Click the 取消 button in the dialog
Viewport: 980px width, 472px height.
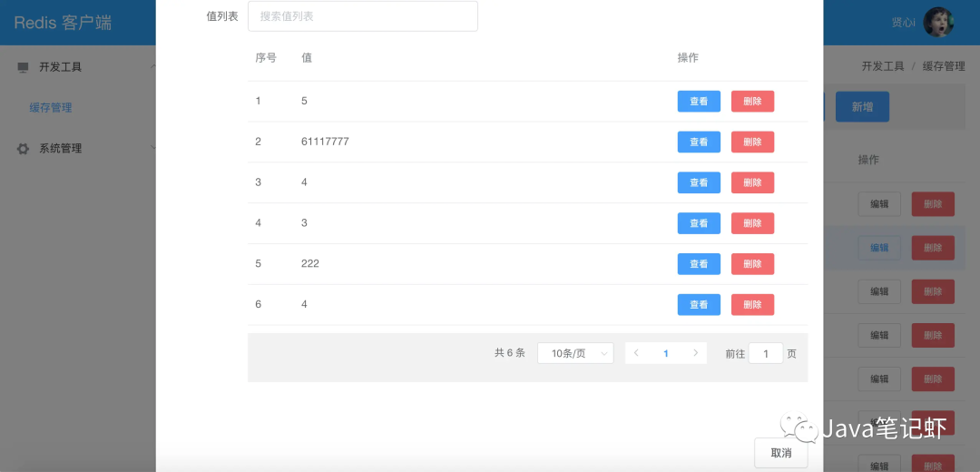[x=781, y=453]
